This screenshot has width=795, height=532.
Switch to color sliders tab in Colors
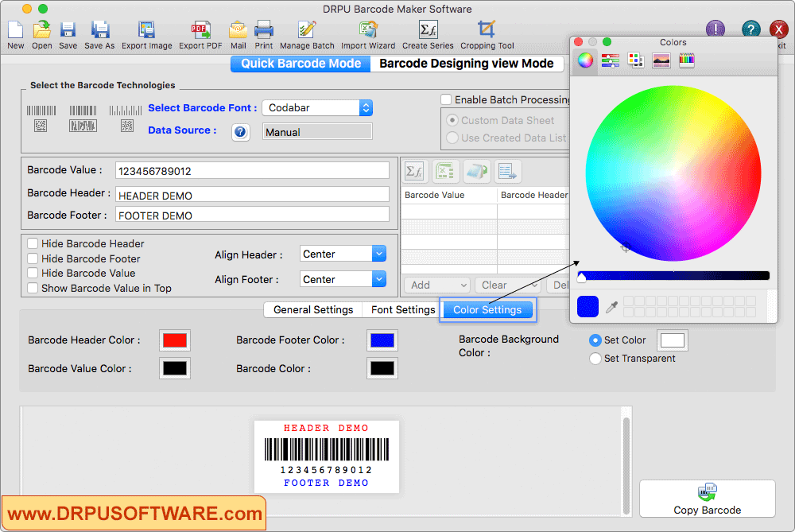[x=611, y=60]
